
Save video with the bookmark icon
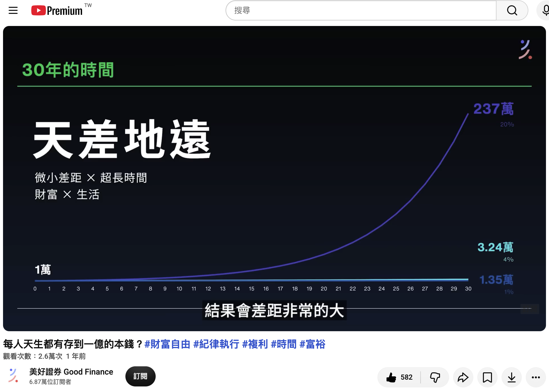pos(487,377)
